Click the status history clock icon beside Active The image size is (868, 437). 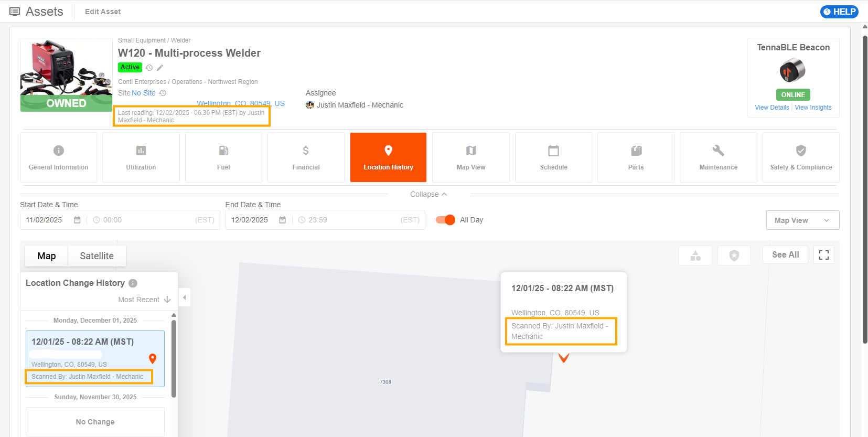[x=149, y=68]
